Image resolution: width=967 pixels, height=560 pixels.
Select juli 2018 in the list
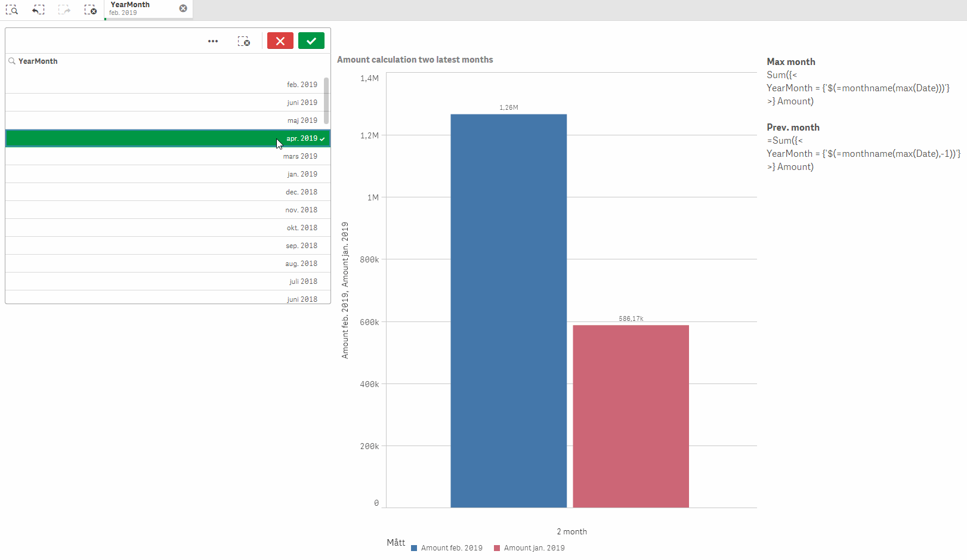pyautogui.click(x=168, y=281)
